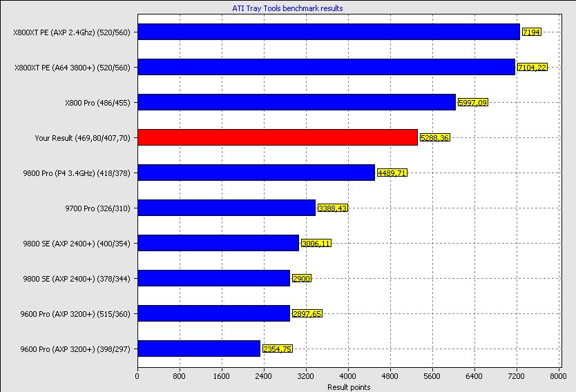Click the blue bar for 9800 SE (400/354)

[218, 243]
